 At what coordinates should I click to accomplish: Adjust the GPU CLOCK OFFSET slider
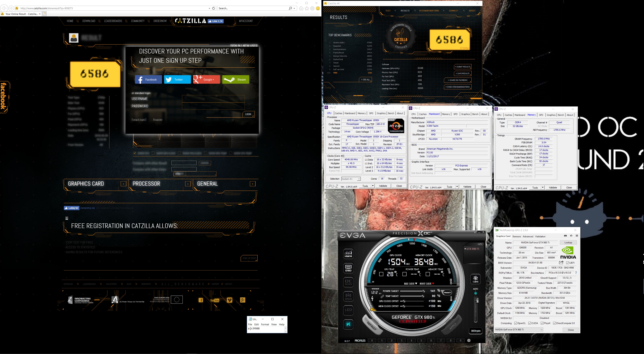click(412, 301)
